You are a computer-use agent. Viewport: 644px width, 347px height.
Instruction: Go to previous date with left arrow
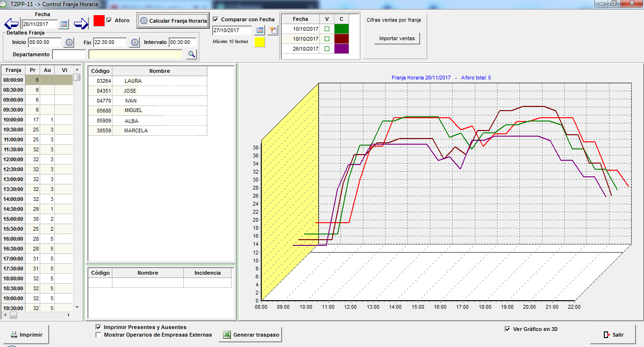(x=11, y=24)
